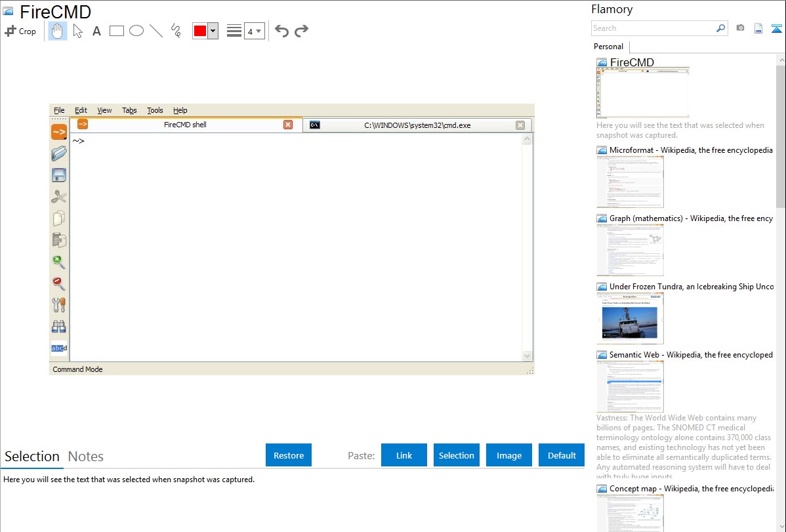
Task: Click the page document icon in Flamory
Action: coord(758,28)
